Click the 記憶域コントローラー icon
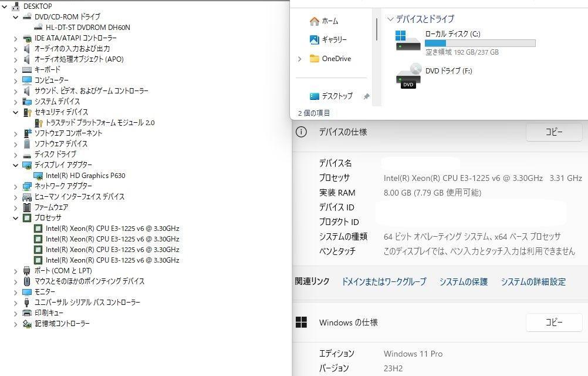588x376 pixels. (27, 323)
